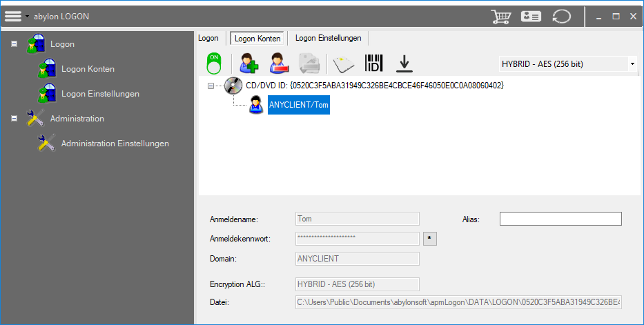Click the CD disc icon in tree
The width and height of the screenshot is (644, 325).
[x=233, y=86]
